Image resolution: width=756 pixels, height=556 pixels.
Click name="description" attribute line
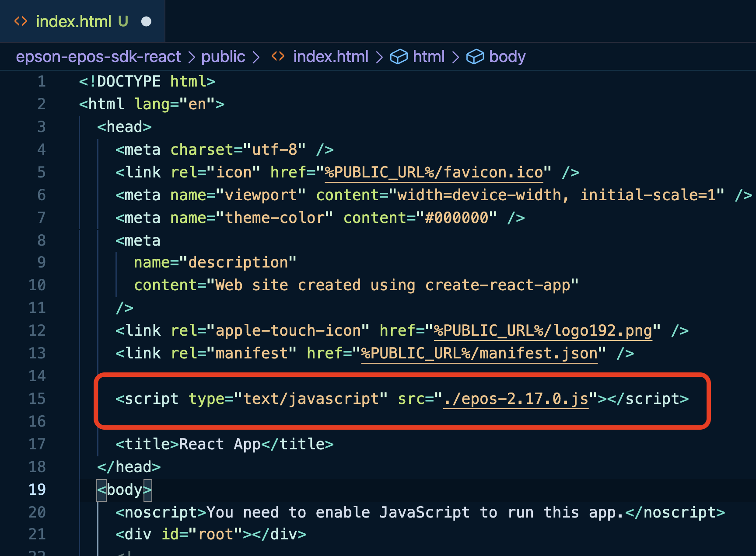tap(215, 262)
